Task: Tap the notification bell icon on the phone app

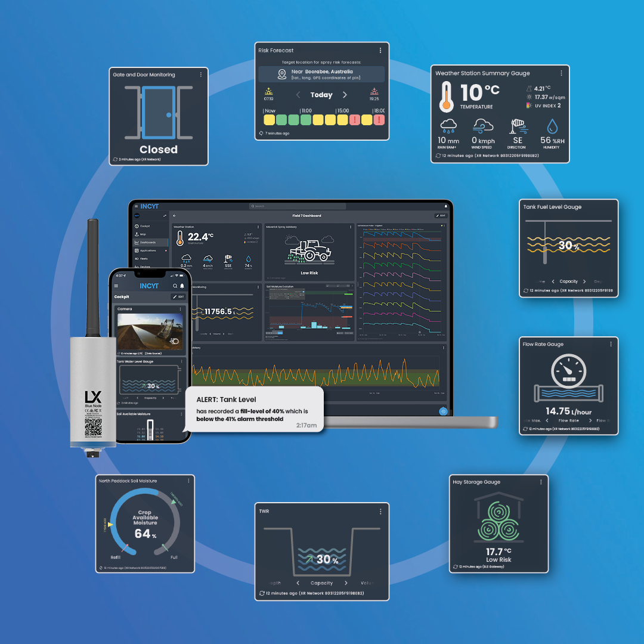Action: coord(182,286)
